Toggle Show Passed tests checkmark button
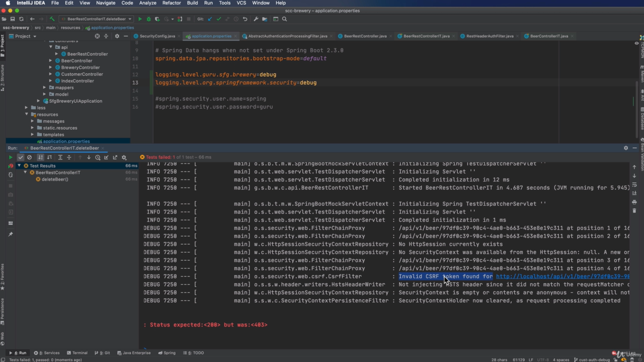Screen dimensions: 644x362 (21, 157)
